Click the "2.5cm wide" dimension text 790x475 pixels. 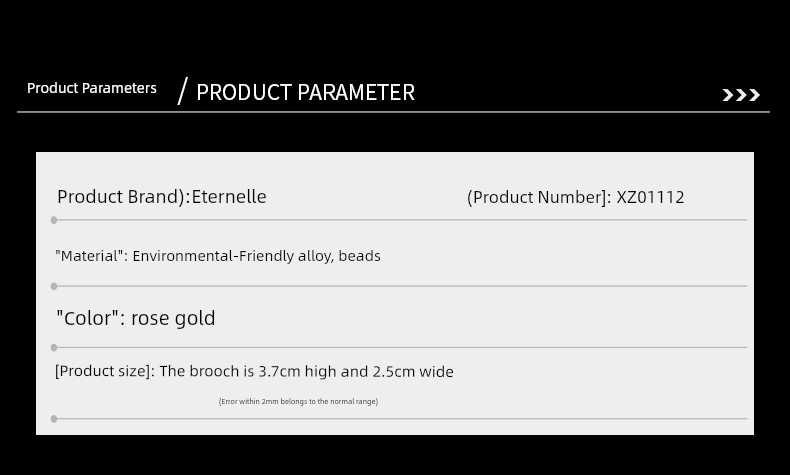click(413, 371)
